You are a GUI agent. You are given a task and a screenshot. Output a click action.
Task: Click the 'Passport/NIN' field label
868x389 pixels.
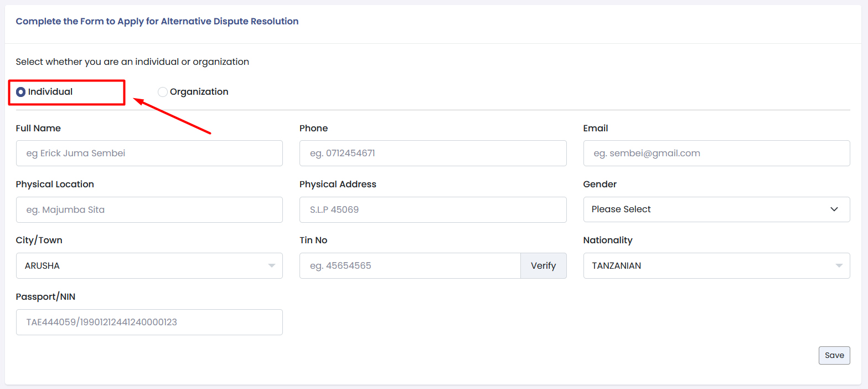[x=45, y=296]
